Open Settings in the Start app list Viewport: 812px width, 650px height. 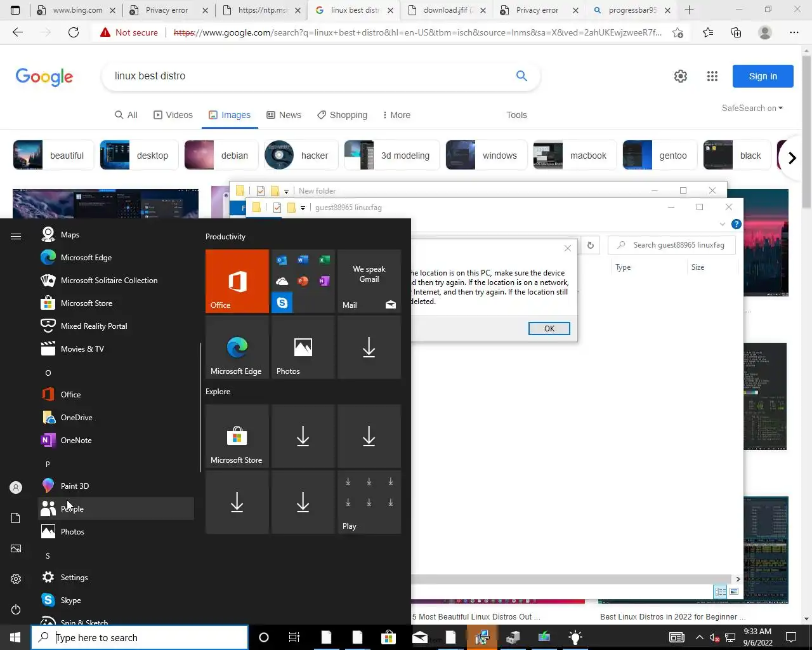(116, 578)
